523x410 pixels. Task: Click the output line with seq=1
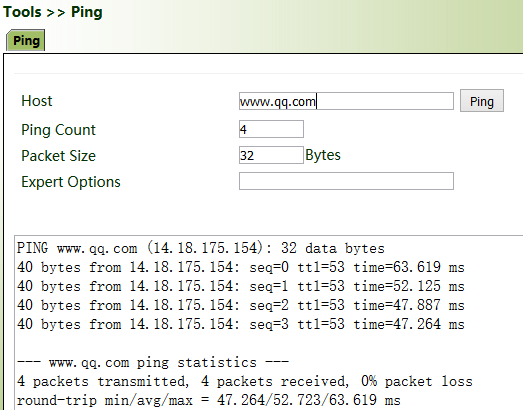coord(240,286)
